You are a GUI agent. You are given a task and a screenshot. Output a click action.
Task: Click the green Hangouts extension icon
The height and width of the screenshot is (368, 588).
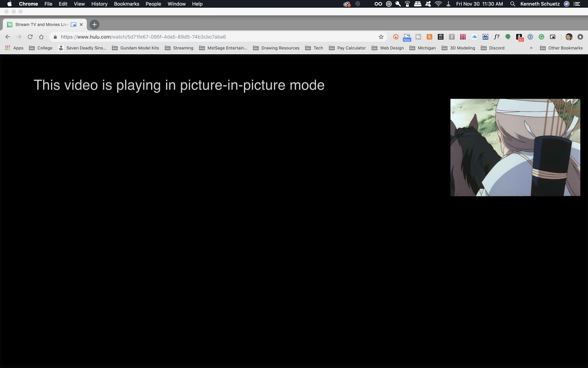(508, 37)
